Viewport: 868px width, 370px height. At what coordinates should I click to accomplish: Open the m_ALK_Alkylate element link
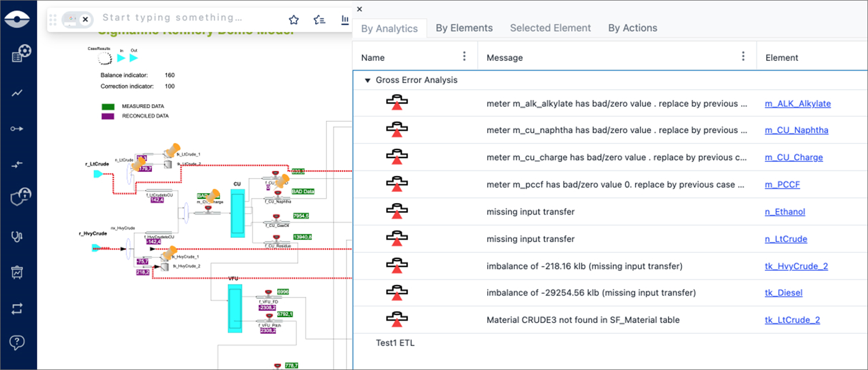click(797, 104)
